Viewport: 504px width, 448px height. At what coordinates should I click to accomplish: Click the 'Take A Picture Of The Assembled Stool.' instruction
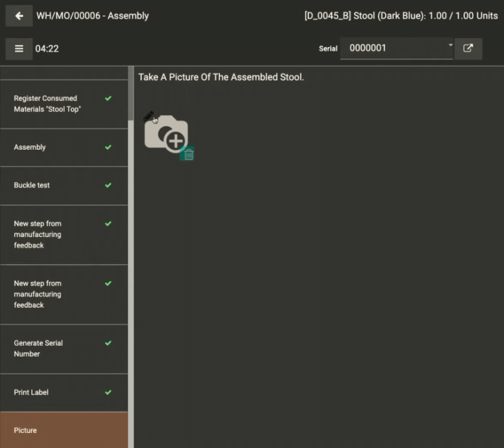click(221, 77)
